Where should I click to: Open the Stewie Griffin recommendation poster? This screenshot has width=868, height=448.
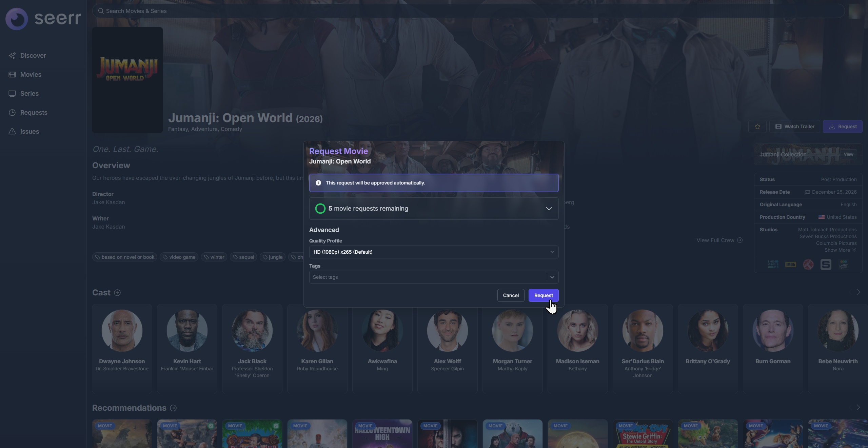643,434
